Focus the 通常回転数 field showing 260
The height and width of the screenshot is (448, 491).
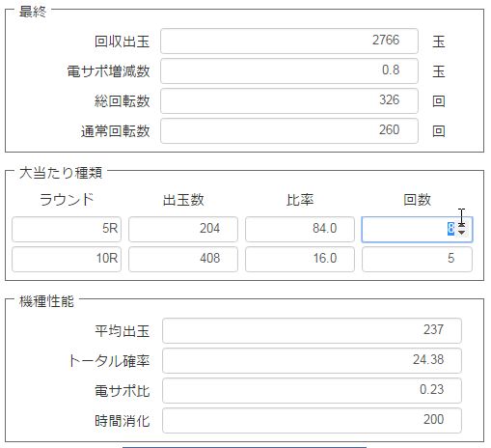click(x=289, y=130)
